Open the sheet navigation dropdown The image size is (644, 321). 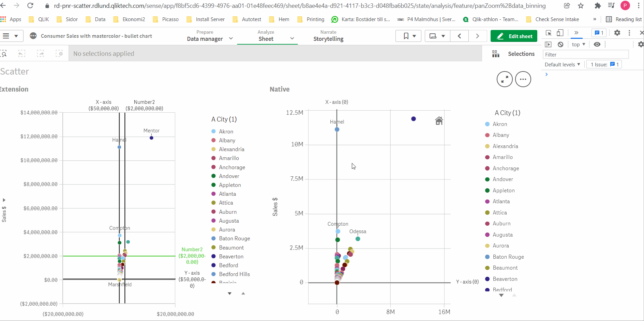pyautogui.click(x=437, y=36)
